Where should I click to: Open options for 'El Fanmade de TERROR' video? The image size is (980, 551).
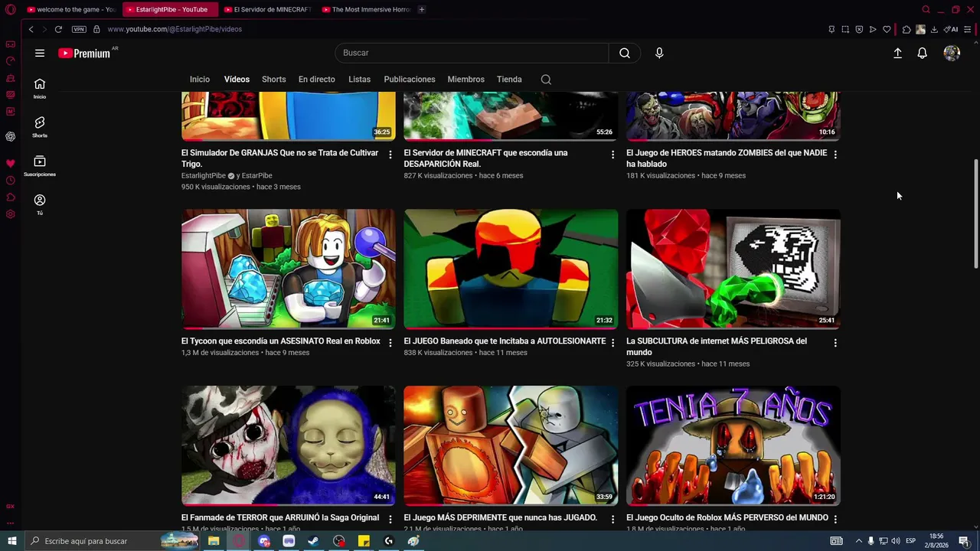pyautogui.click(x=390, y=519)
